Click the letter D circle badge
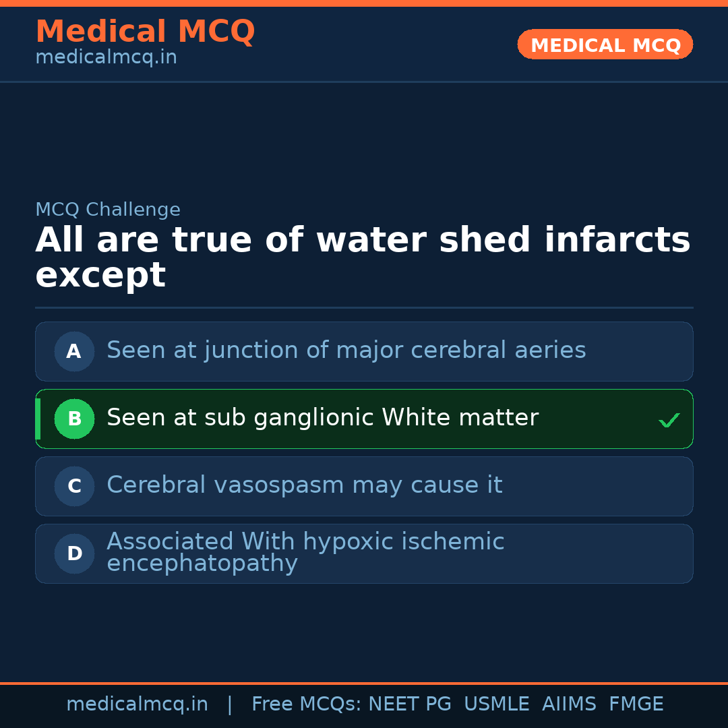The image size is (728, 728). tap(74, 553)
